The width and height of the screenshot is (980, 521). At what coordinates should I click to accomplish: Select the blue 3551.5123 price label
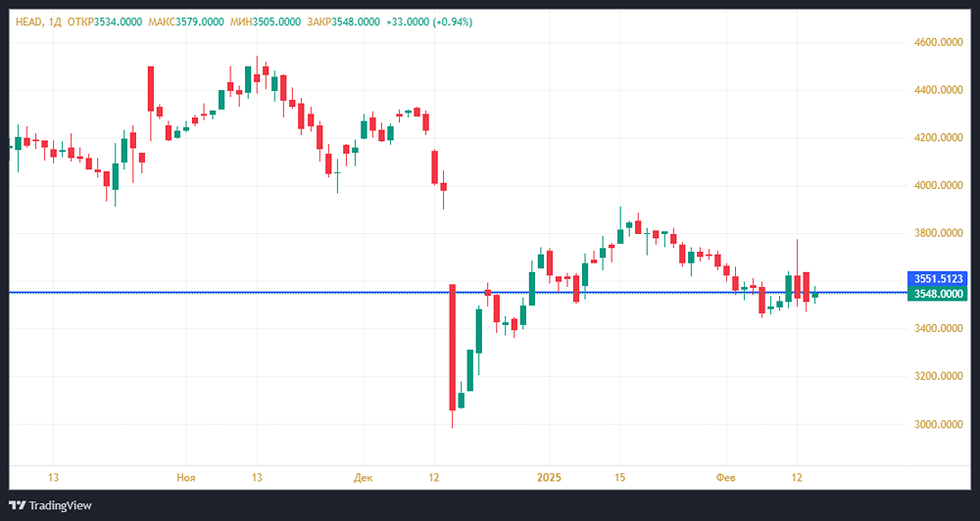click(939, 279)
